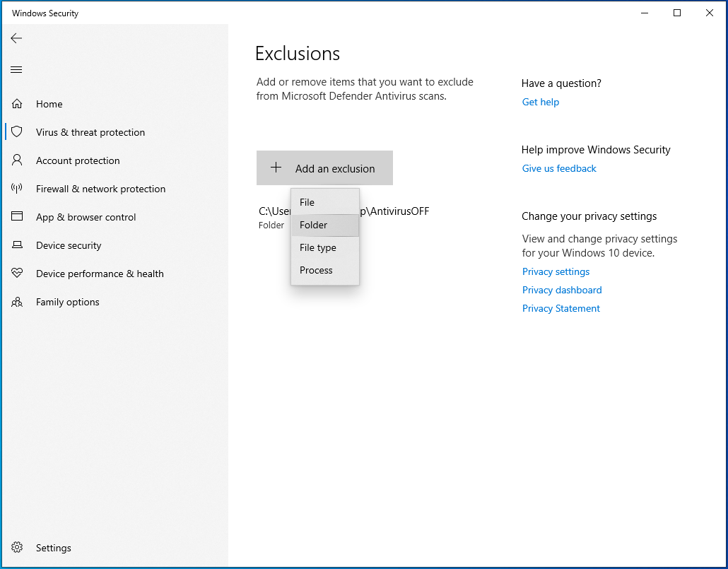Open the Virus & threat protection page
The image size is (728, 569).
tap(90, 132)
